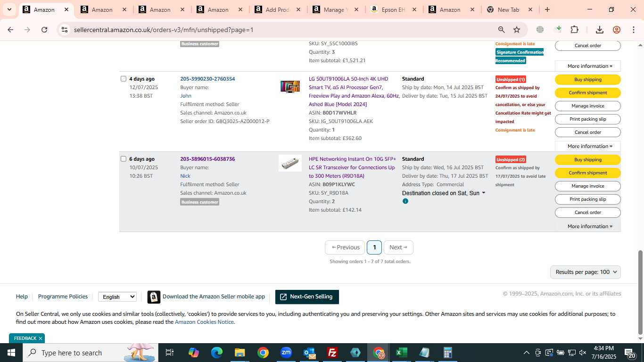This screenshot has width=644, height=362.
Task: Open the Chrome profile avatar
Action: [x=617, y=30]
